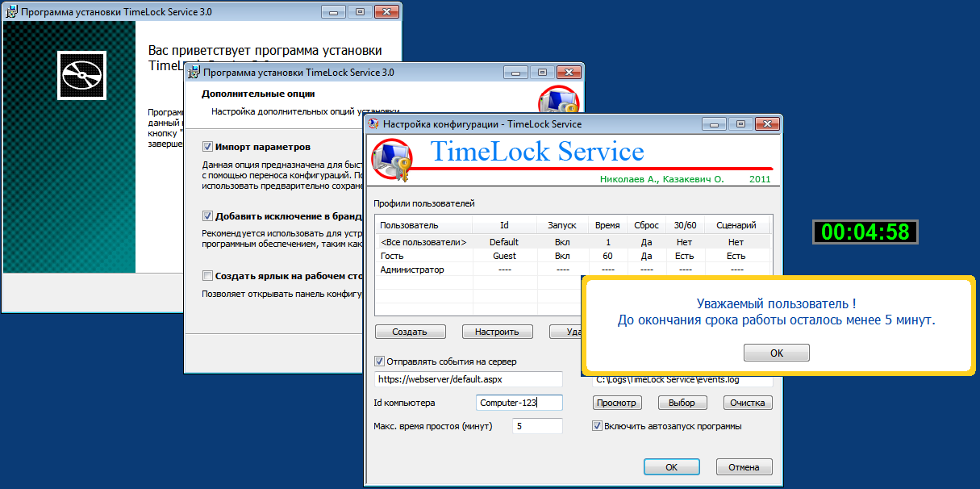Image resolution: width=980 pixels, height=489 pixels.
Task: Click the 'Запуск' column header
Action: 562,225
